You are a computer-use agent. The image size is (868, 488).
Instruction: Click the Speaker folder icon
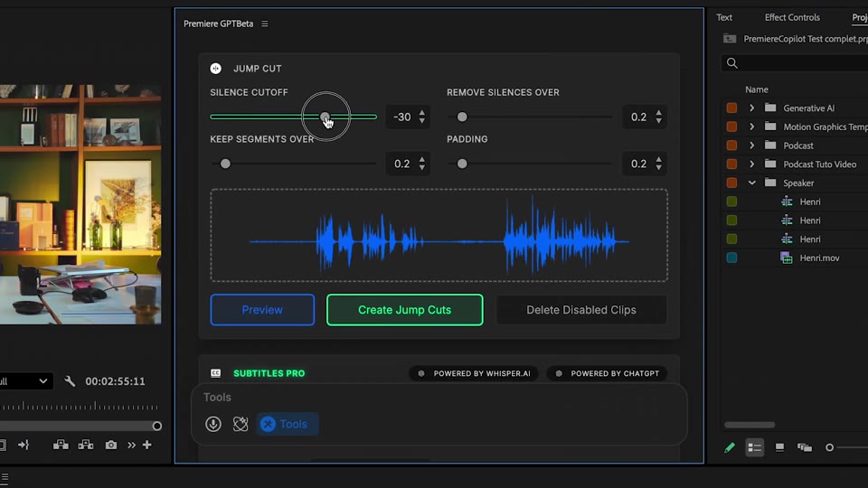[x=770, y=183]
